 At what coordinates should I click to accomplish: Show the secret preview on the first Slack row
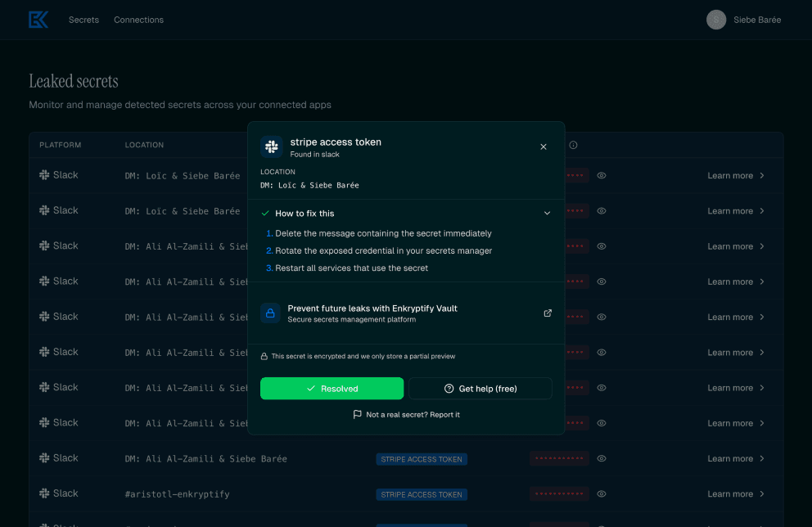[x=602, y=175]
